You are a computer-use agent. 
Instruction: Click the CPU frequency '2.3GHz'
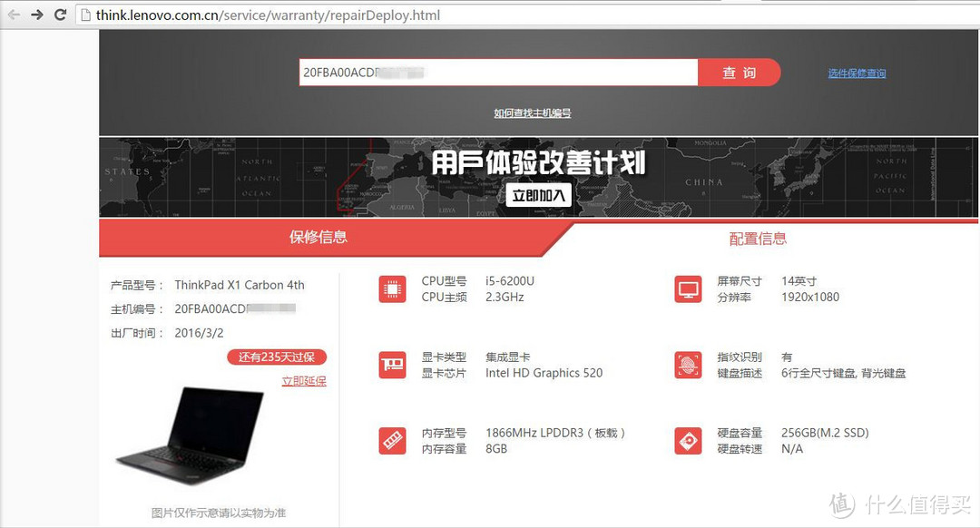(505, 297)
